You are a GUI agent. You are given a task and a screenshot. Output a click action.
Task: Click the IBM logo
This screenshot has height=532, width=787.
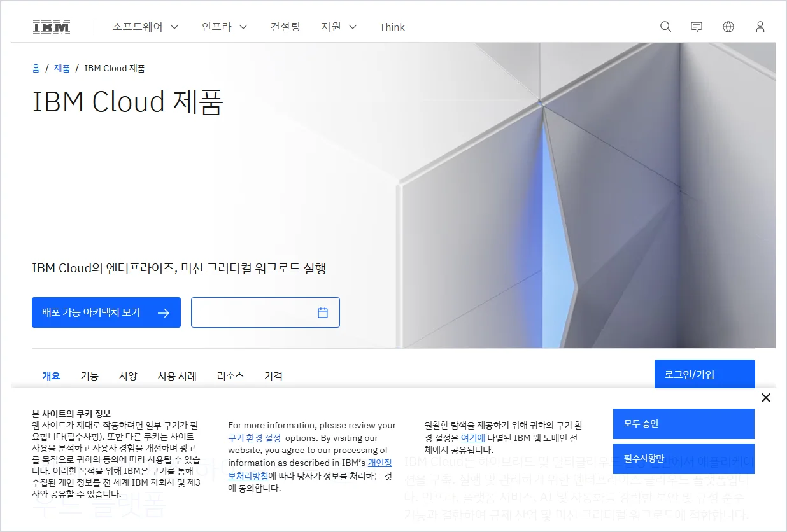(x=52, y=27)
